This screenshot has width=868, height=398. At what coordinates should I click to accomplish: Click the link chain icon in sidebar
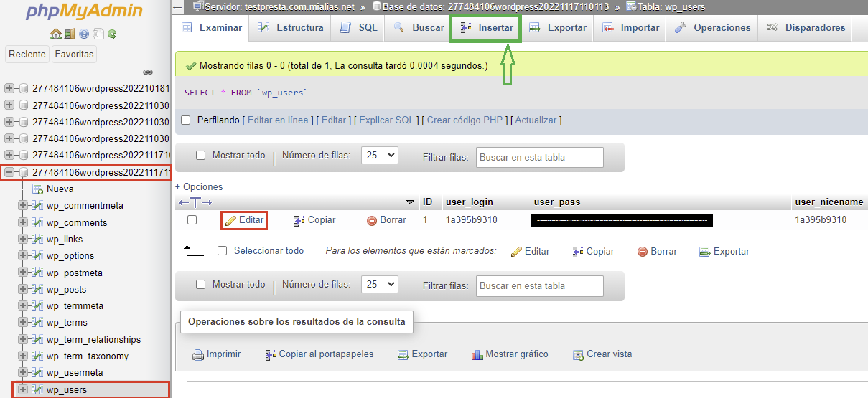pyautogui.click(x=148, y=72)
